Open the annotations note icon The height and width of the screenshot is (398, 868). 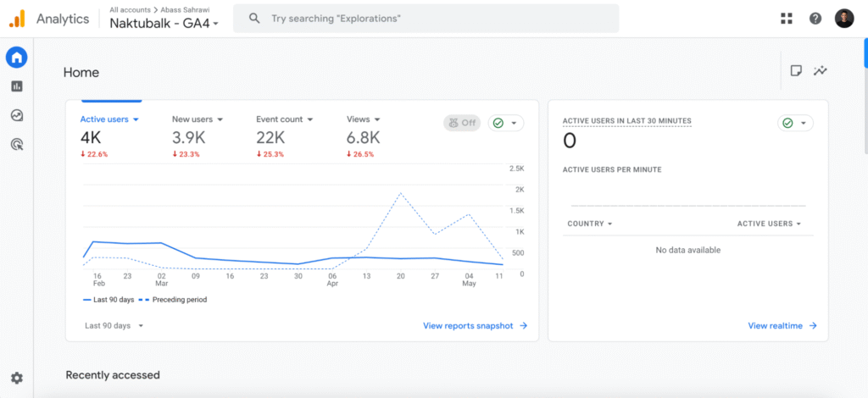[x=796, y=71]
